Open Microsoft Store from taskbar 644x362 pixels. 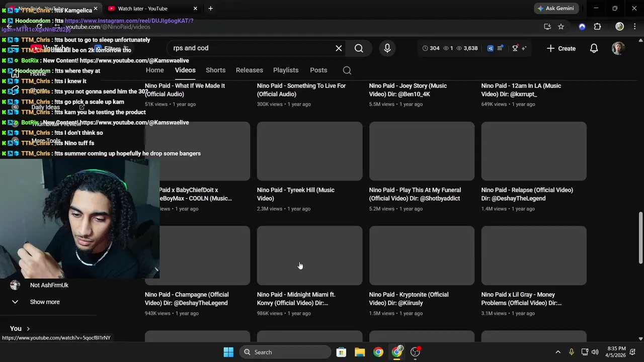point(341,352)
